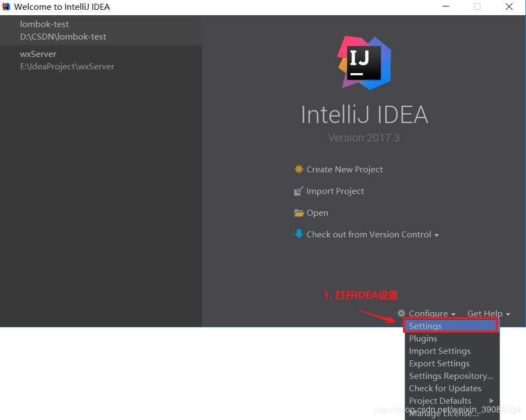Viewport: 526px width, 420px height.
Task: Click the Open folder icon
Action: [x=299, y=212]
